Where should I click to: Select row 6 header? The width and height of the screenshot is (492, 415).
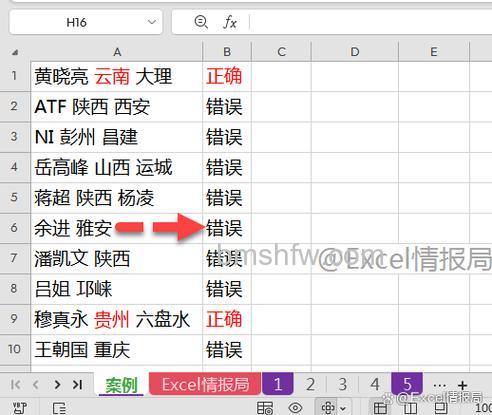15,228
